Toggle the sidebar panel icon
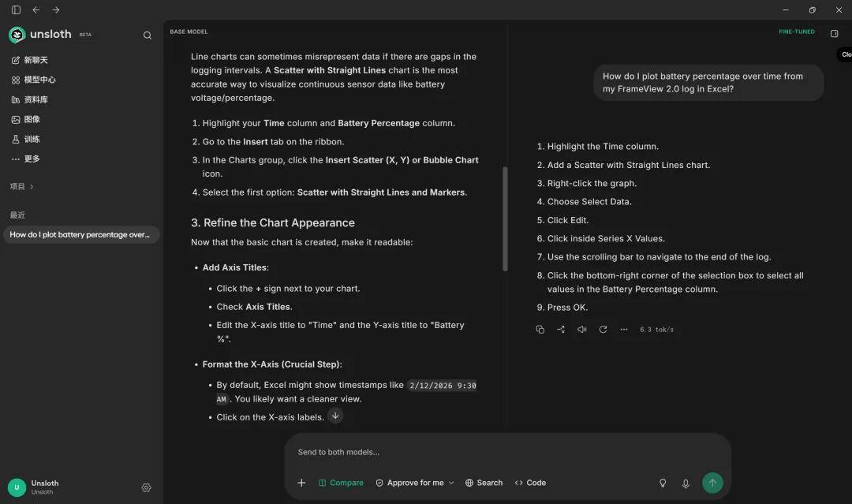 coord(17,9)
